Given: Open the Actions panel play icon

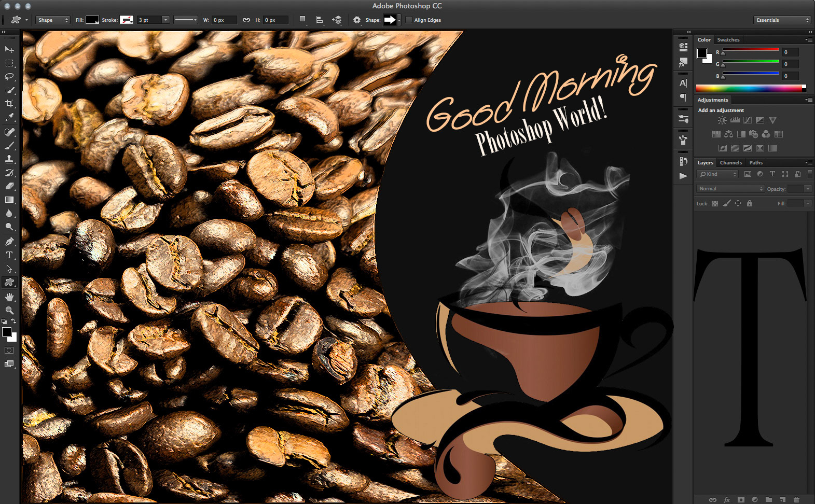Looking at the screenshot, I should [x=683, y=176].
